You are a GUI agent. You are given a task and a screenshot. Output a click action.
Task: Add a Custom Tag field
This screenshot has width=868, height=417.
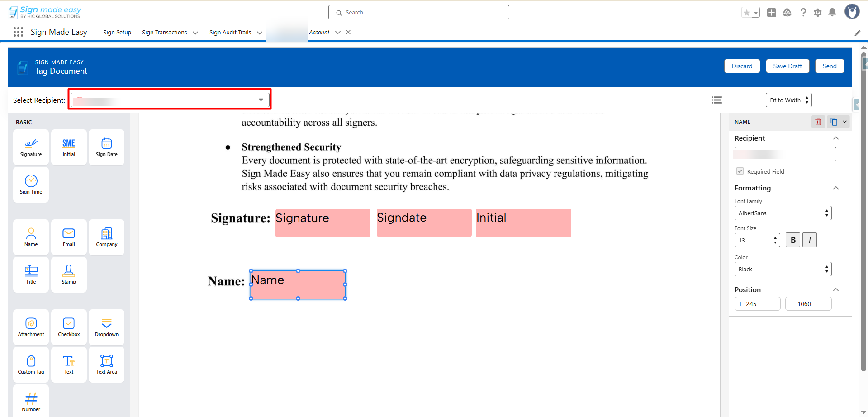pyautogui.click(x=31, y=365)
